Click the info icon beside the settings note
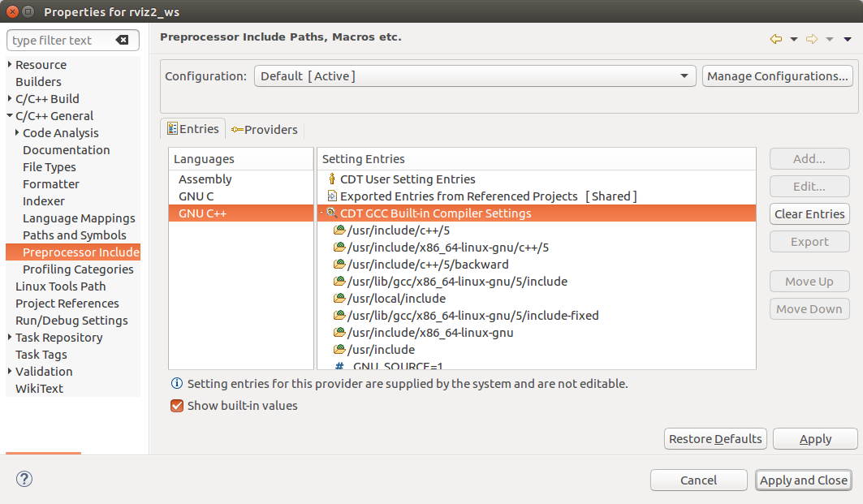The height and width of the screenshot is (504, 863). 176,384
